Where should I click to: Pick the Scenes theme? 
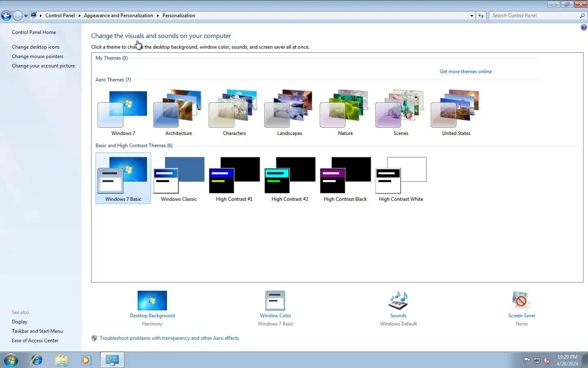point(401,113)
